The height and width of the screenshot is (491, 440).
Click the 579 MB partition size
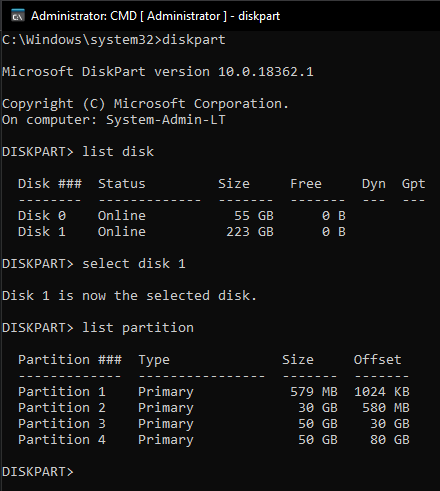[314, 392]
